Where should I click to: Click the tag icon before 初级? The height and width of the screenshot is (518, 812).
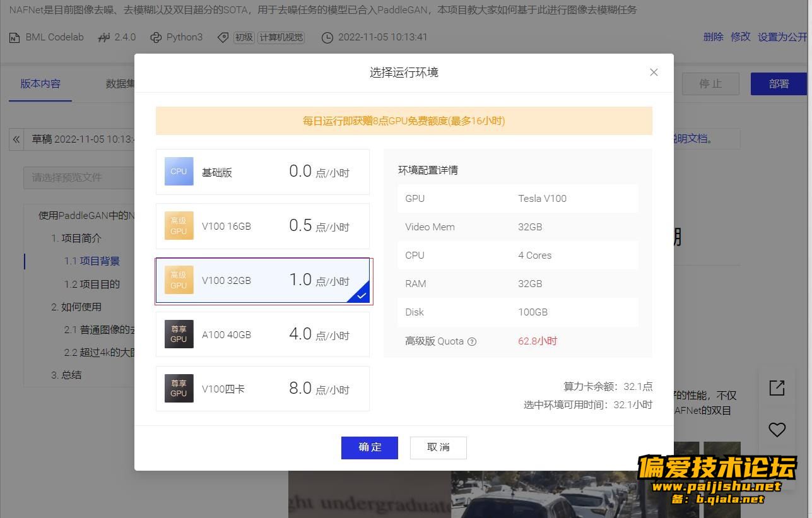point(223,38)
